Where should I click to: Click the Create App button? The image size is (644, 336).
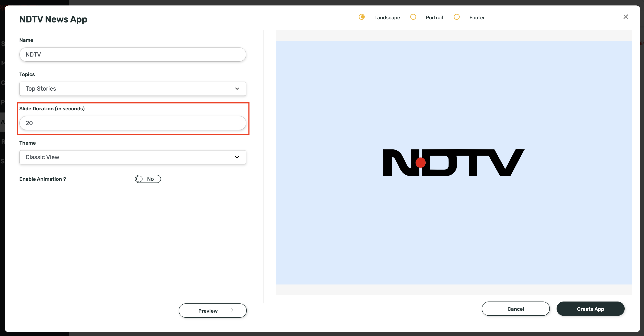click(590, 309)
